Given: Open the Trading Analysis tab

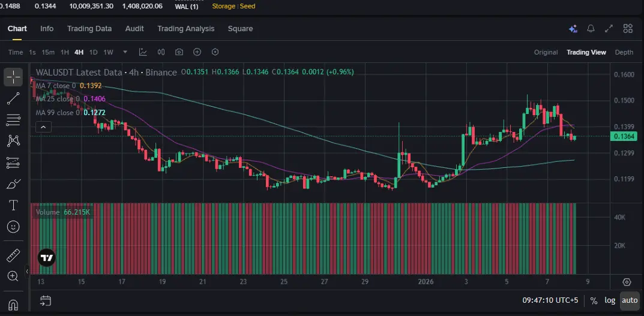Looking at the screenshot, I should tap(186, 29).
